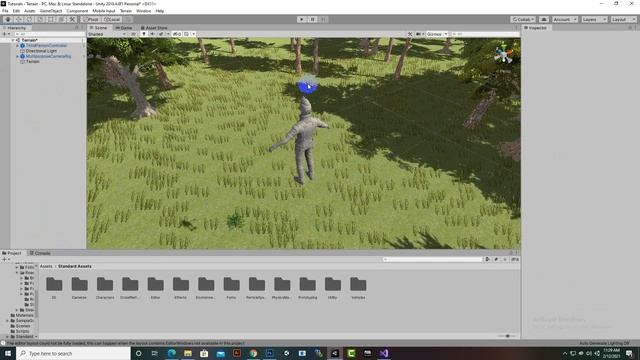Viewport: 640px width, 360px height.
Task: Open Microsoft Edge from taskbar
Action: 171,353
